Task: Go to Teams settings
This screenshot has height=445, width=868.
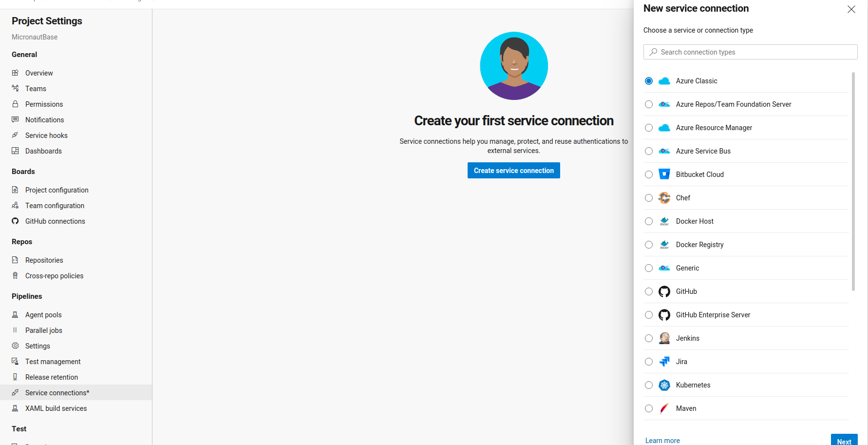Action: tap(76, 88)
